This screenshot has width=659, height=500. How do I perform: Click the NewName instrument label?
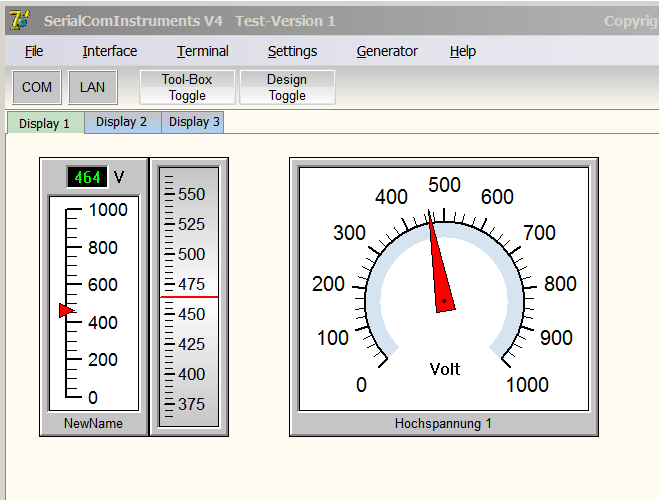click(x=93, y=423)
